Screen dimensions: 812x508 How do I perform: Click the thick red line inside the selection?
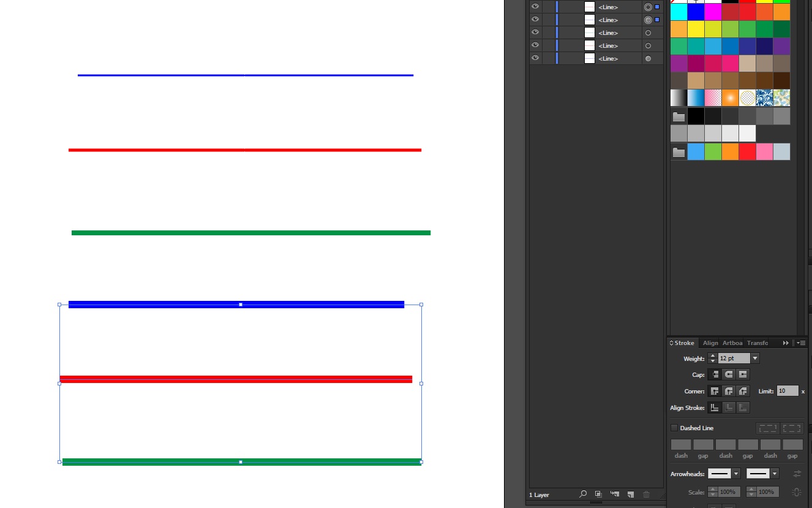pos(236,379)
